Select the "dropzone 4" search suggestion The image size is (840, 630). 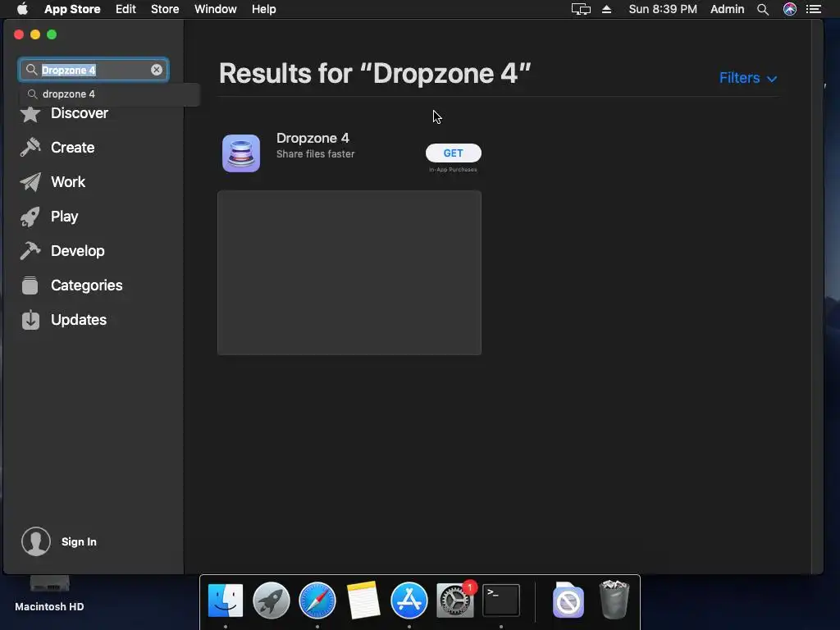click(110, 94)
